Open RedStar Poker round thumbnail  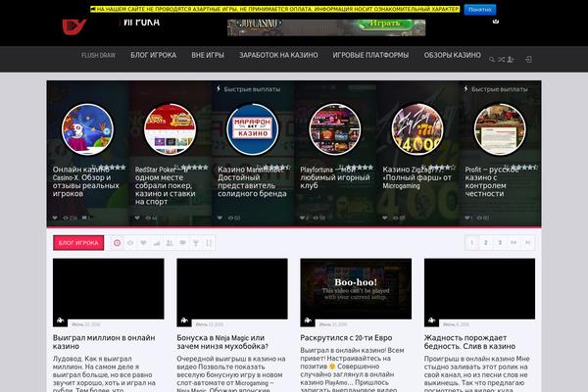pyautogui.click(x=170, y=129)
